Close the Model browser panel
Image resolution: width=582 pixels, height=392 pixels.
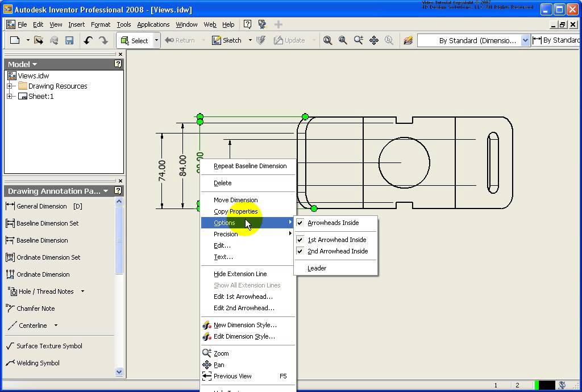click(120, 54)
